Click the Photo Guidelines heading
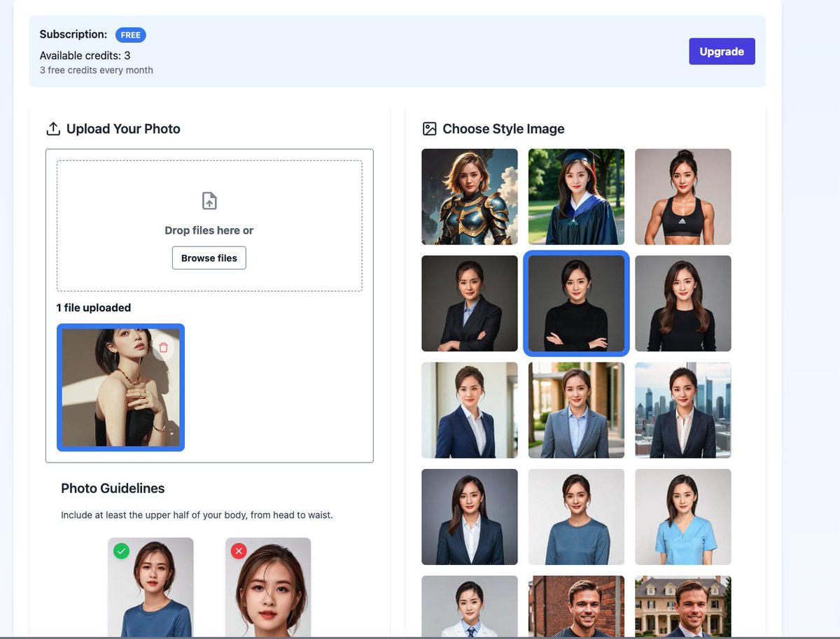 click(113, 488)
